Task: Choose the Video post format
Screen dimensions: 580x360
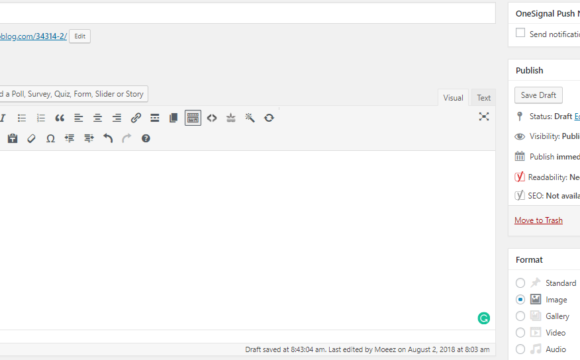Action: (520, 333)
